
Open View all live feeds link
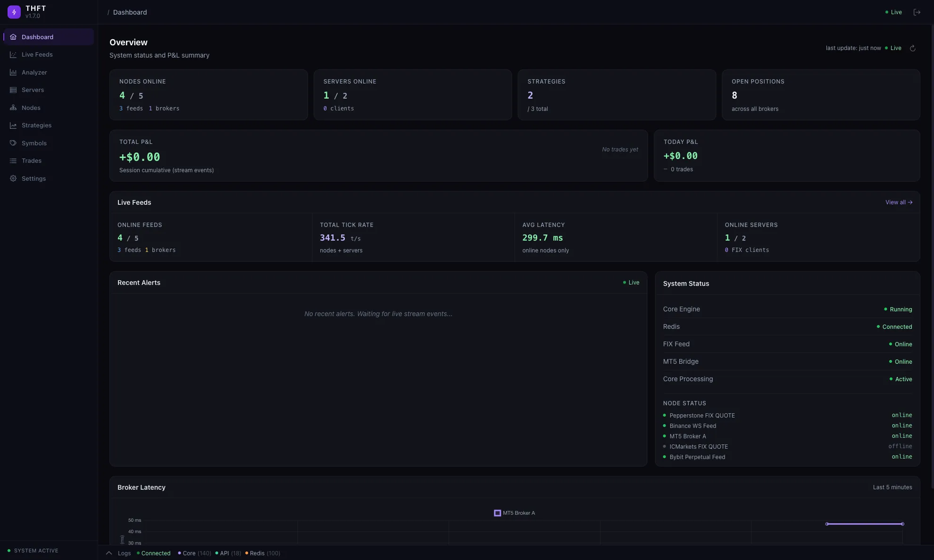click(898, 202)
